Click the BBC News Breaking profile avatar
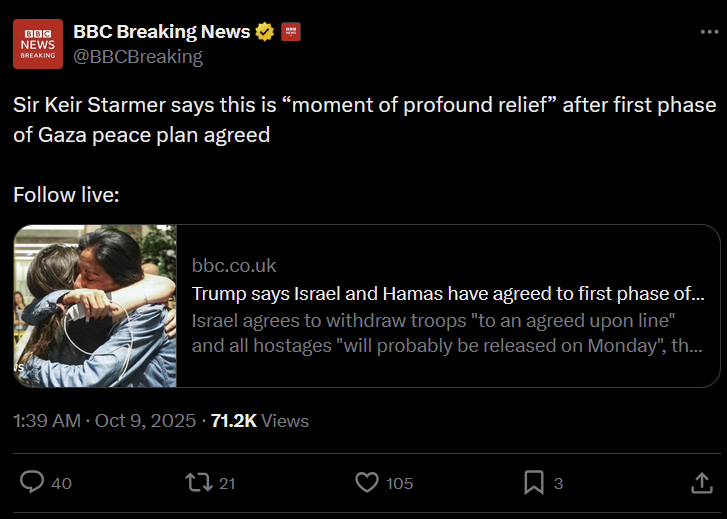 (38, 44)
